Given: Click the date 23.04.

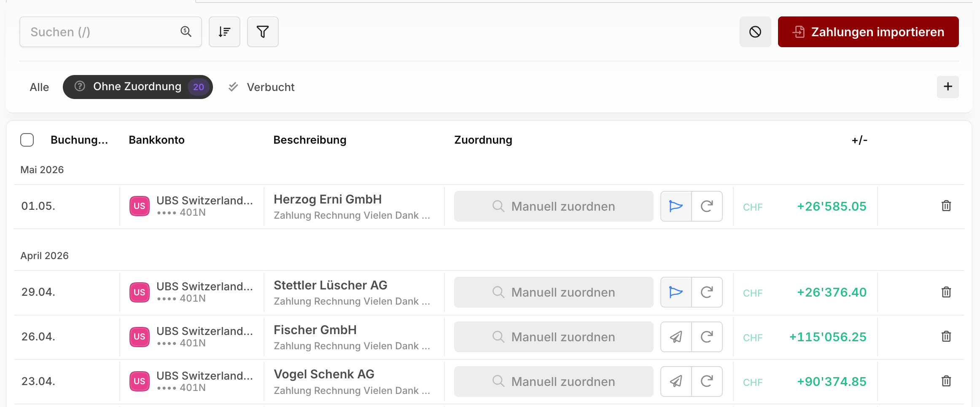Looking at the screenshot, I should point(38,381).
